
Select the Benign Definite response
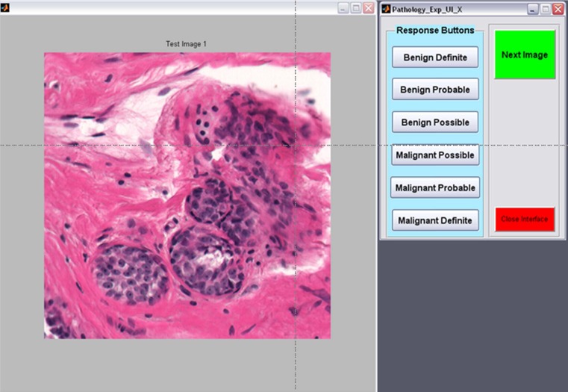point(435,57)
